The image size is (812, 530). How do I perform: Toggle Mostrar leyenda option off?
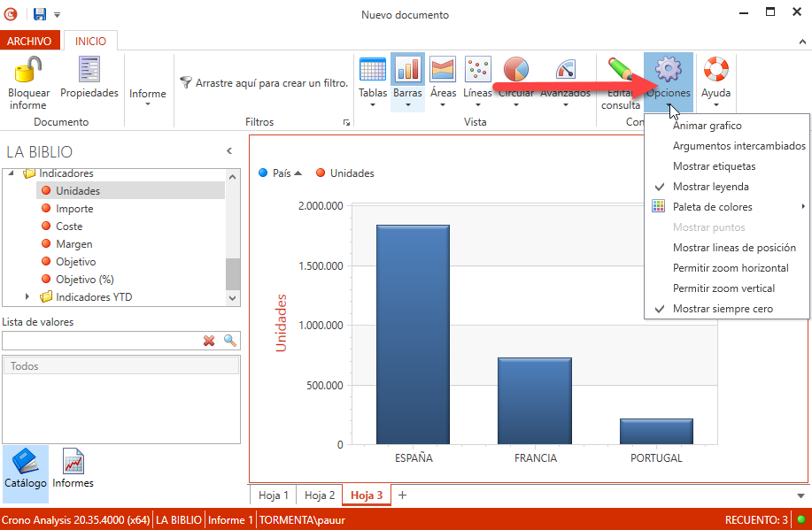(x=710, y=187)
